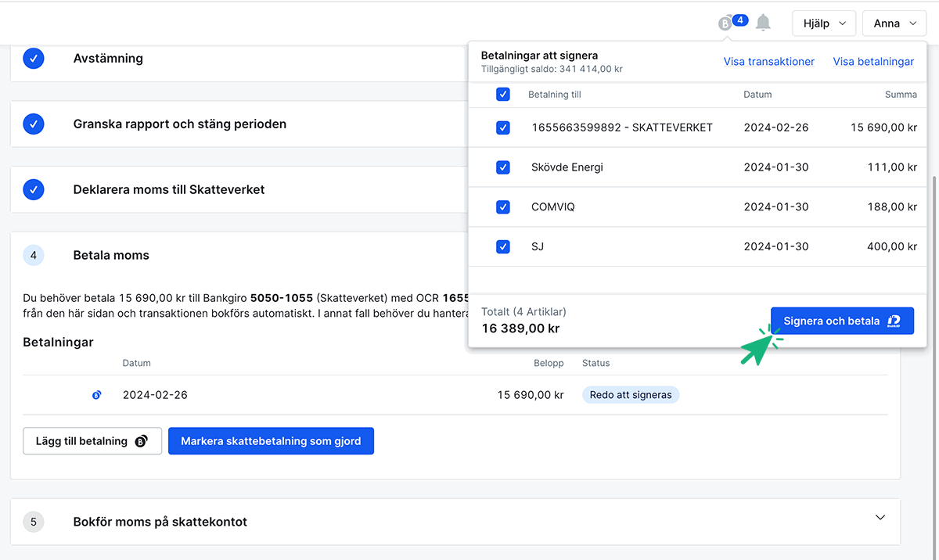The width and height of the screenshot is (939, 560).
Task: Deselect the COMVIQ payment checkbox
Action: (x=503, y=207)
